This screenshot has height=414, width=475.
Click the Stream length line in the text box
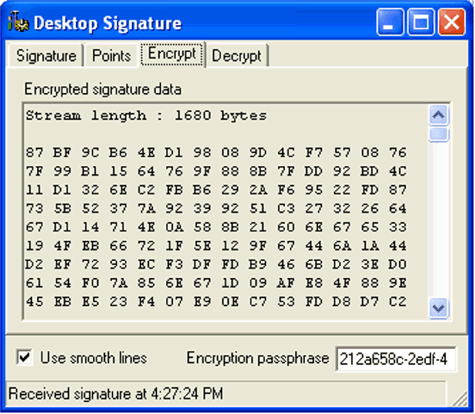(146, 116)
